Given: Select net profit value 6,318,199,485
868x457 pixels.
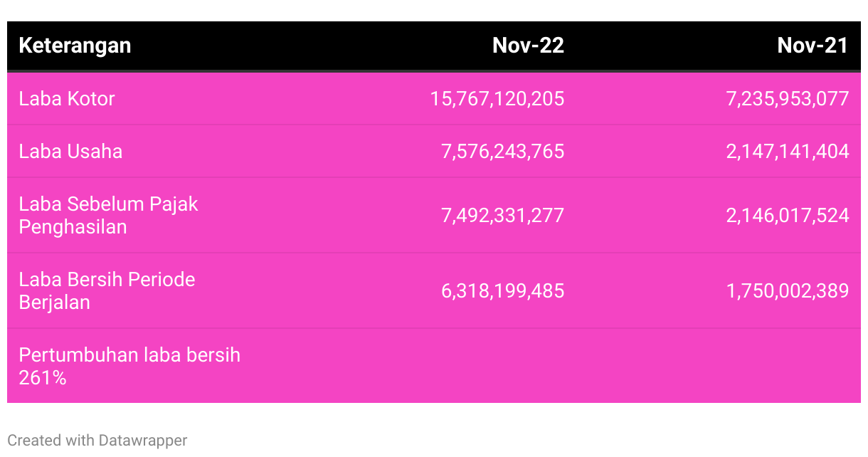Looking at the screenshot, I should pos(503,290).
